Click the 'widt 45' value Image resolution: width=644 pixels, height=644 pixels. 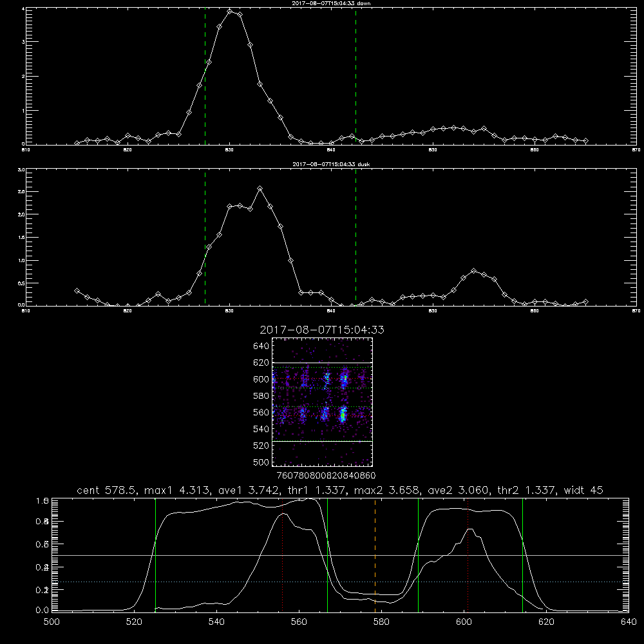[583, 490]
